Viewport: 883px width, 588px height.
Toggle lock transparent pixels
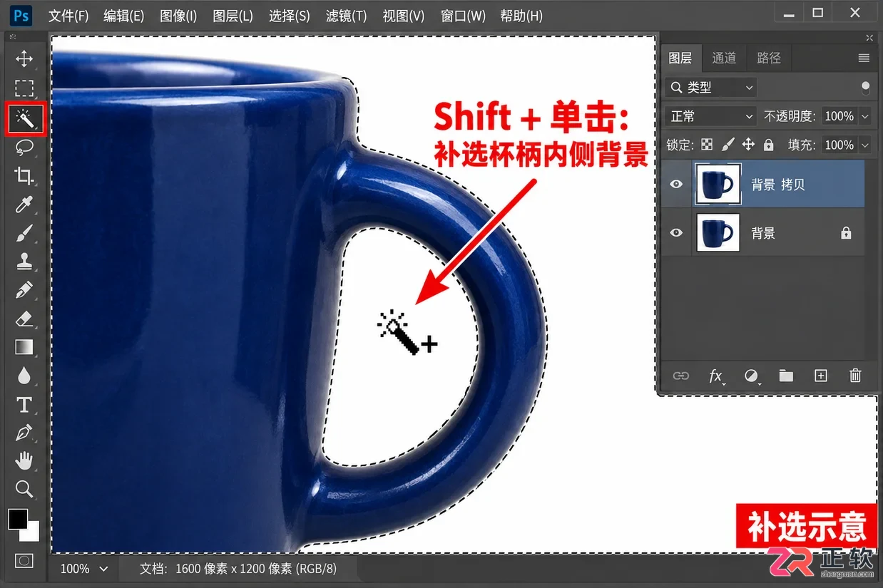pyautogui.click(x=707, y=145)
